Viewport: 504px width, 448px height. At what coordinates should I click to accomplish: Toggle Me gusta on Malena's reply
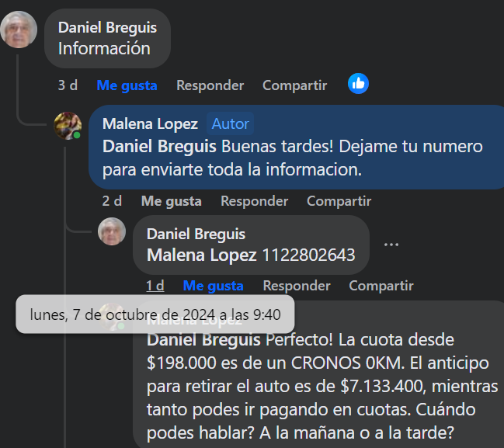click(x=171, y=201)
